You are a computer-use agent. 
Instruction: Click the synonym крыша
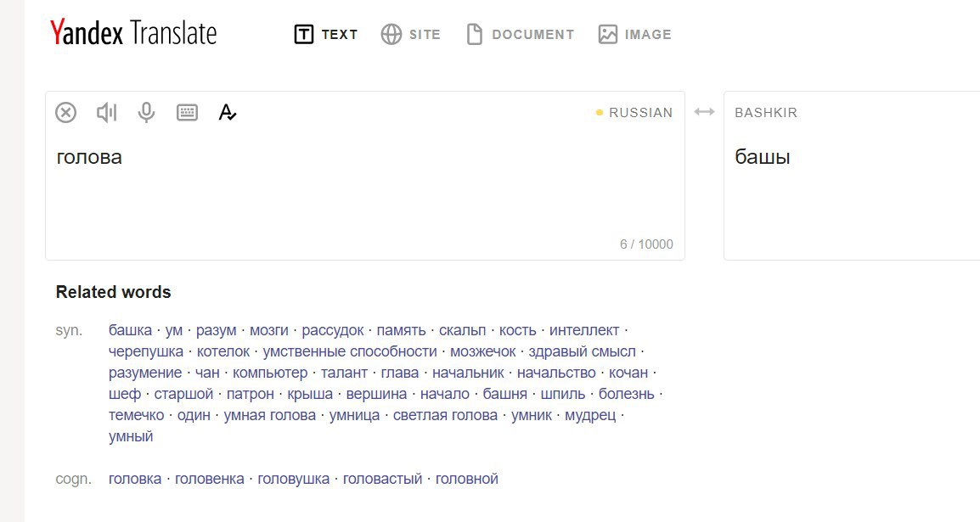(x=310, y=394)
